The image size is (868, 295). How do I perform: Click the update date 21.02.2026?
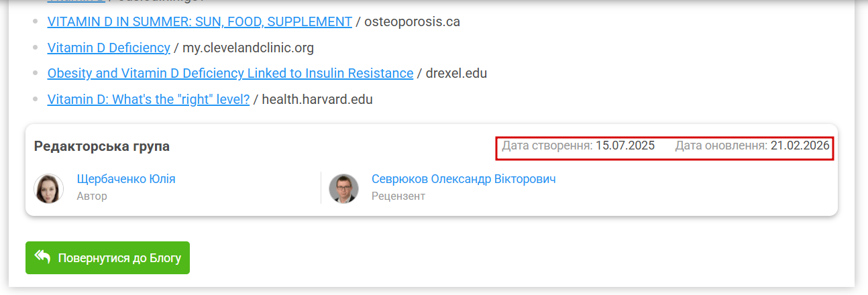pyautogui.click(x=800, y=145)
